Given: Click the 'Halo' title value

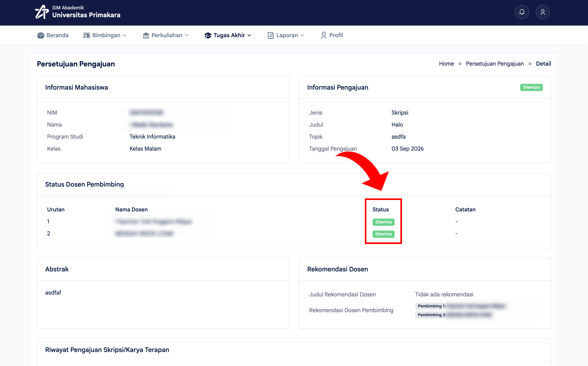Looking at the screenshot, I should pos(397,125).
